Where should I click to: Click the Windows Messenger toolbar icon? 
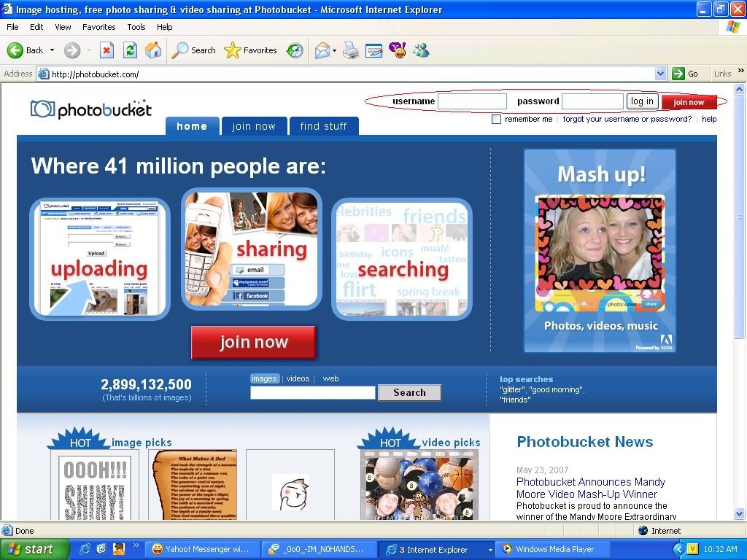coord(421,50)
